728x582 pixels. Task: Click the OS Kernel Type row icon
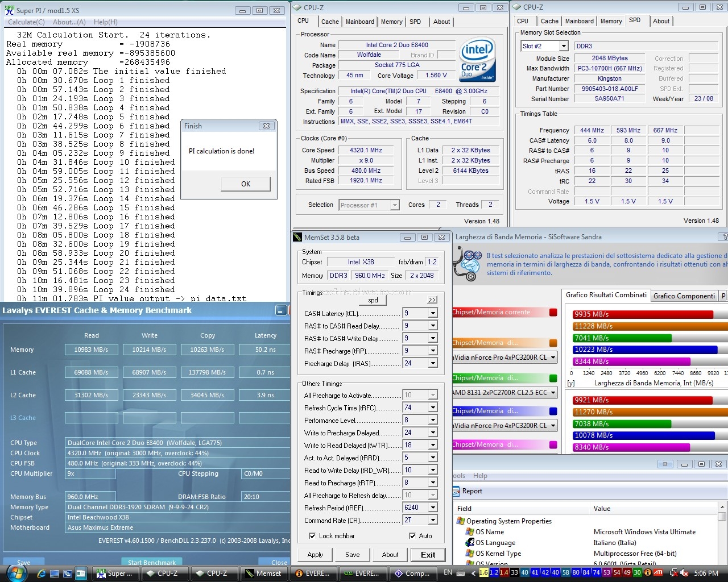(470, 554)
